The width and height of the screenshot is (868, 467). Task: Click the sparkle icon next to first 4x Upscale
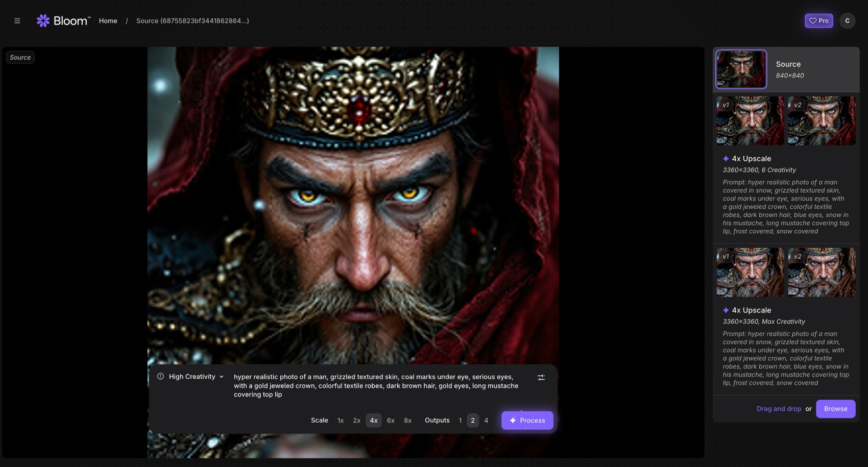pos(726,159)
